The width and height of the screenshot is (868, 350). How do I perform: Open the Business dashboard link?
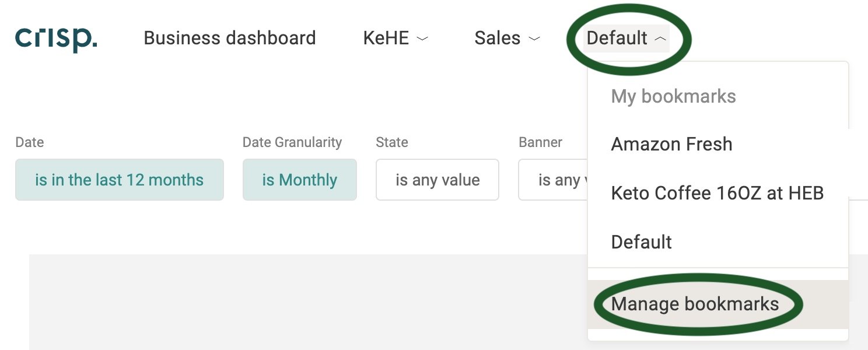click(x=230, y=38)
